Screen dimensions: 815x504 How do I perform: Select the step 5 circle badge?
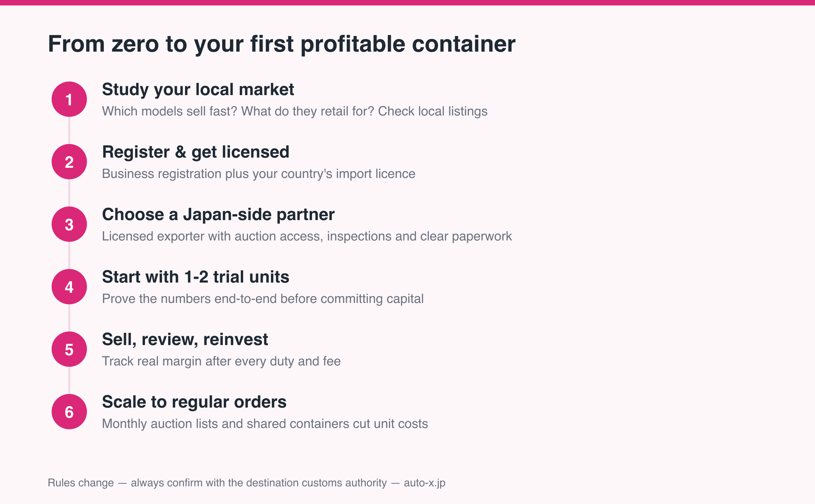coord(69,349)
